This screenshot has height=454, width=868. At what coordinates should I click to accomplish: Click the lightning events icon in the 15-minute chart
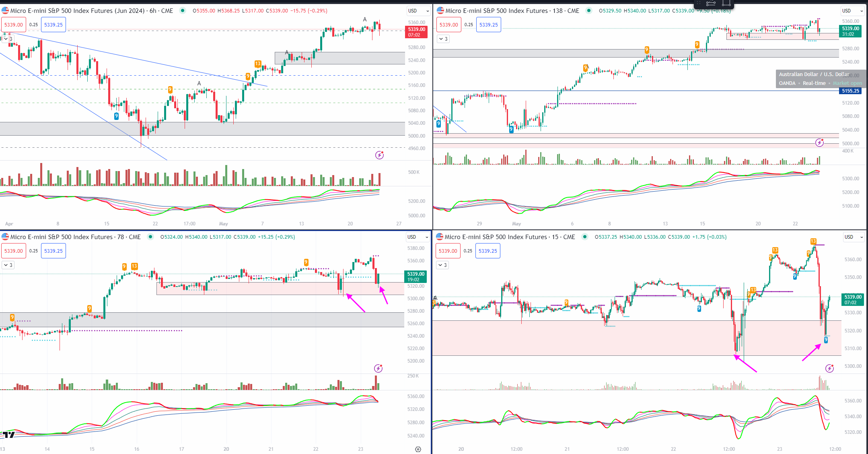[x=829, y=368]
